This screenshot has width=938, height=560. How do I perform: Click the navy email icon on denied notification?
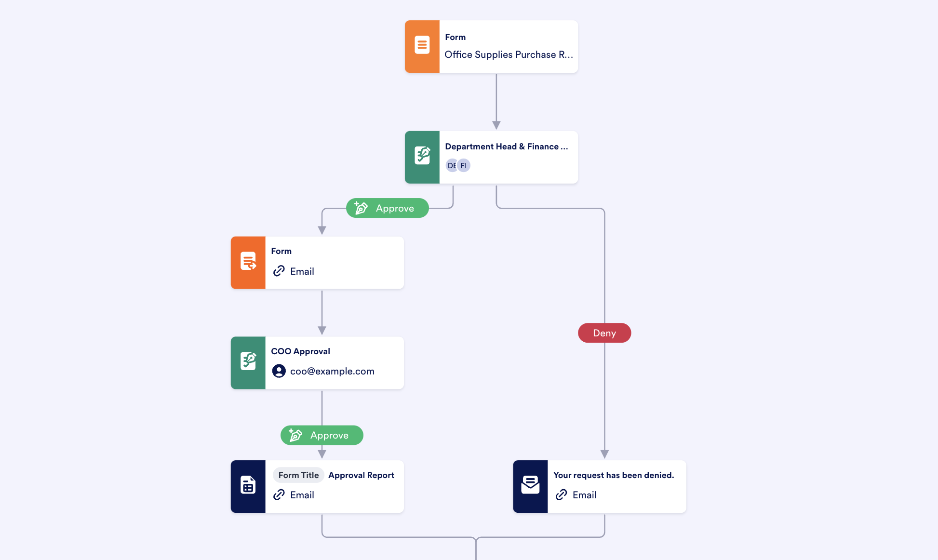coord(530,486)
